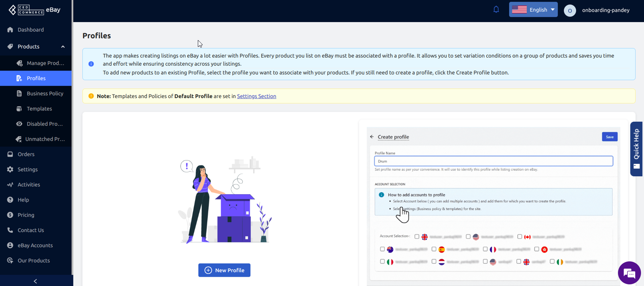This screenshot has height=286, width=644.
Task: Click the Profile Name field containing Drum
Action: pos(494,161)
